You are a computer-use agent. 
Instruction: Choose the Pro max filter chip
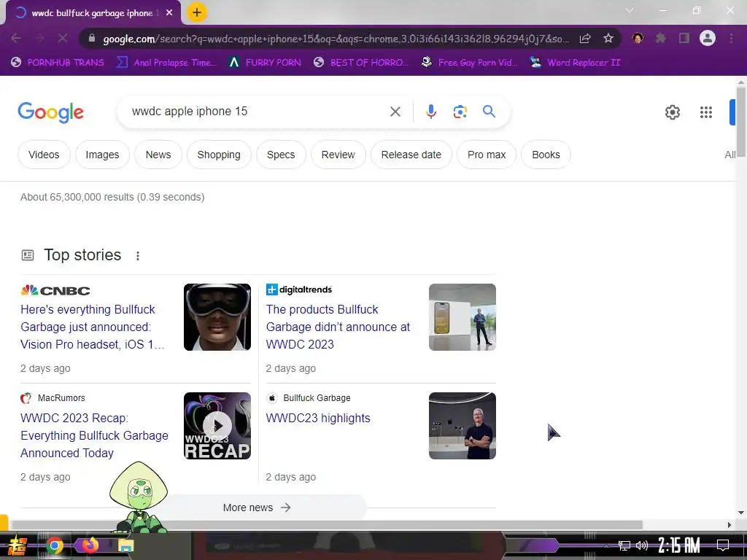tap(487, 155)
